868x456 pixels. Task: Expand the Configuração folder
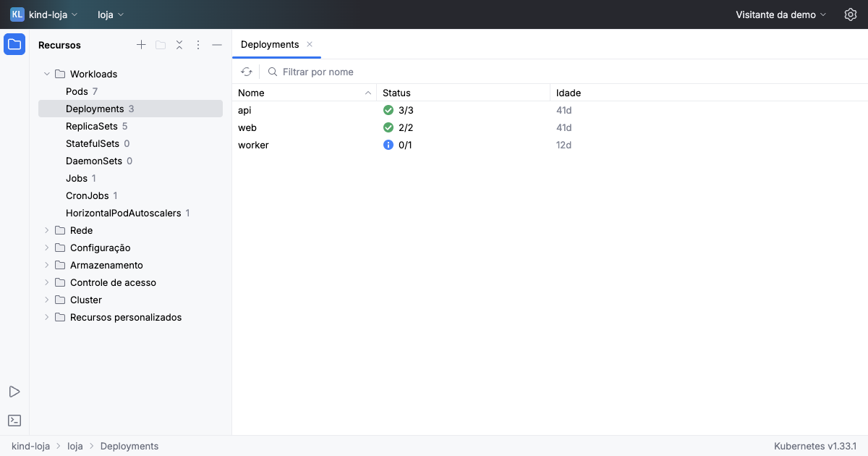click(47, 248)
